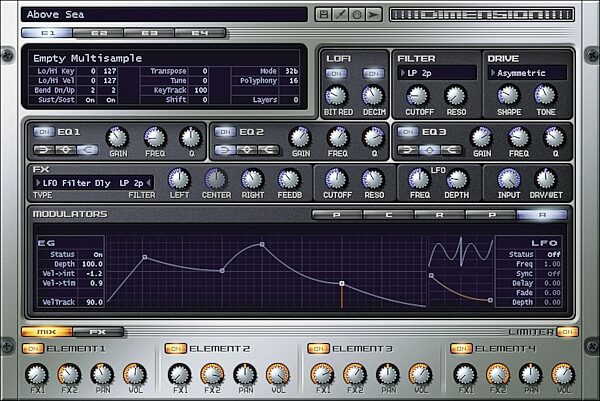The height and width of the screenshot is (401, 600).
Task: Click the envelope sustain node with orange line
Action: pos(342,284)
